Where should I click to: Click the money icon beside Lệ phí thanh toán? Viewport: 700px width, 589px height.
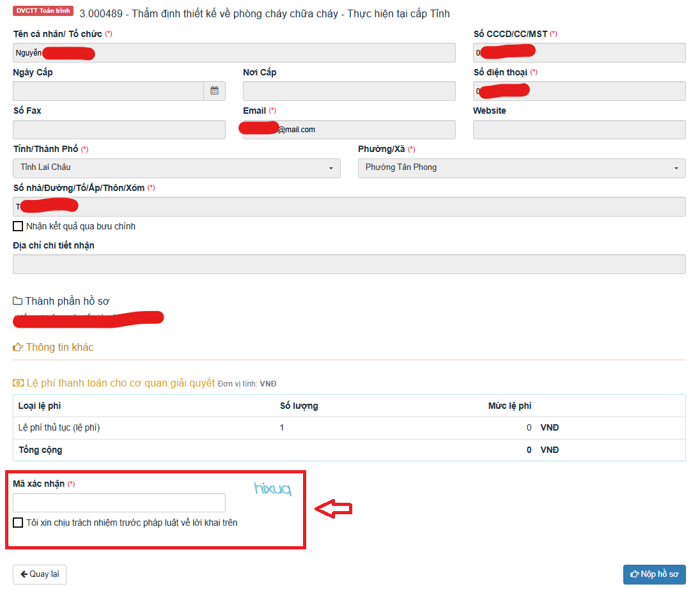point(19,383)
